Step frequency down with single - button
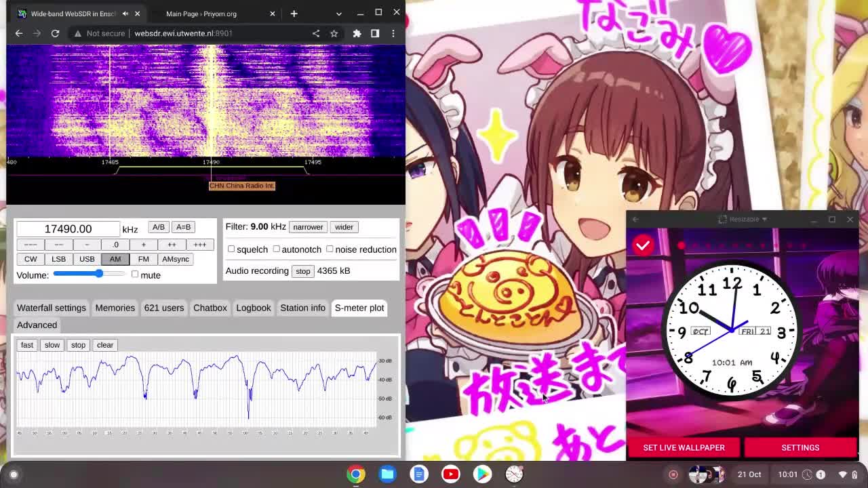Screen dimensions: 868x488 87,245
